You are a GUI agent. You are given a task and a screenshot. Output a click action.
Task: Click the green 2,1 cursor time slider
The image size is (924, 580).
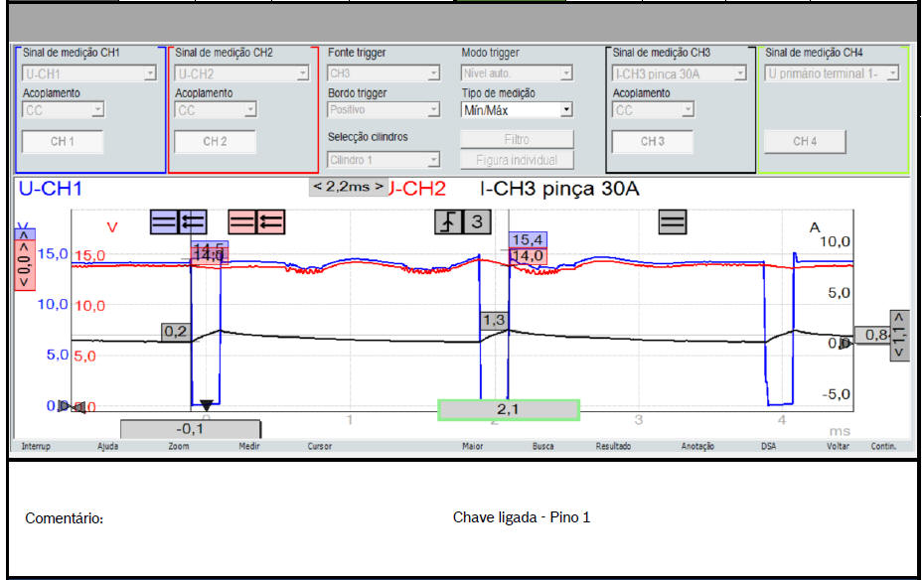pyautogui.click(x=509, y=410)
